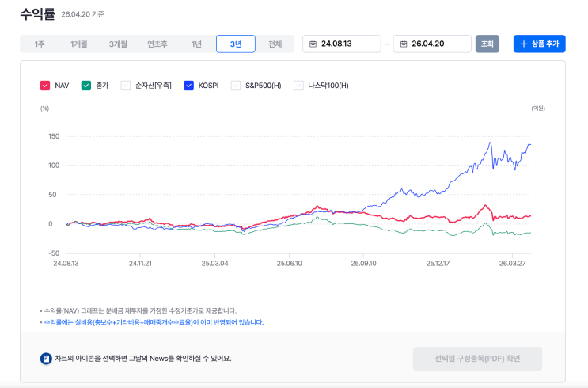
Task: Click the (억원) right axis unit label
Action: [x=538, y=108]
